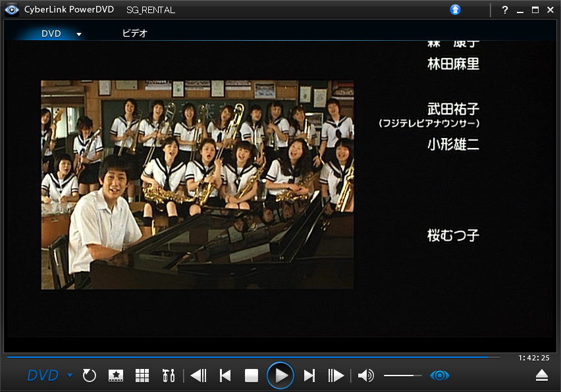Stop DVD playback
Screen dimensions: 561x392
251,376
